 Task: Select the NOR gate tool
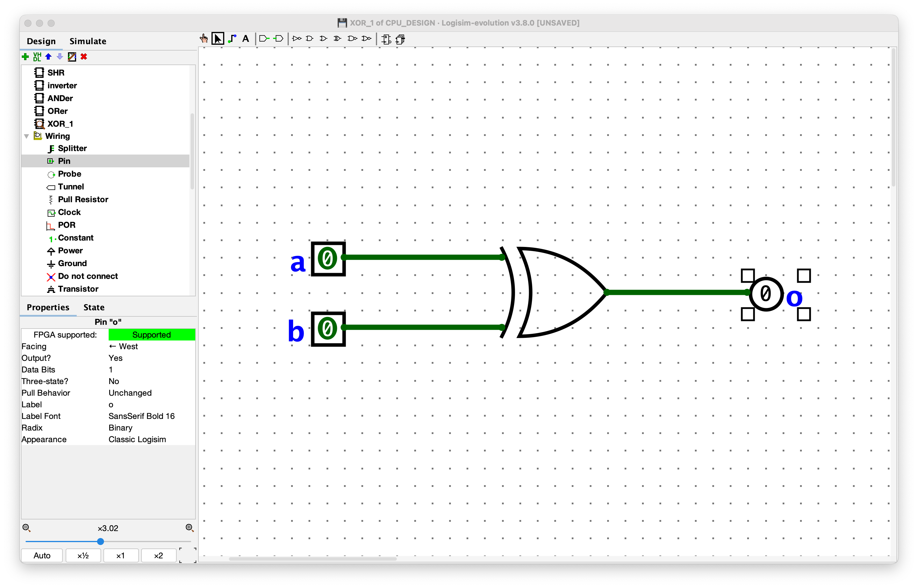pos(366,39)
